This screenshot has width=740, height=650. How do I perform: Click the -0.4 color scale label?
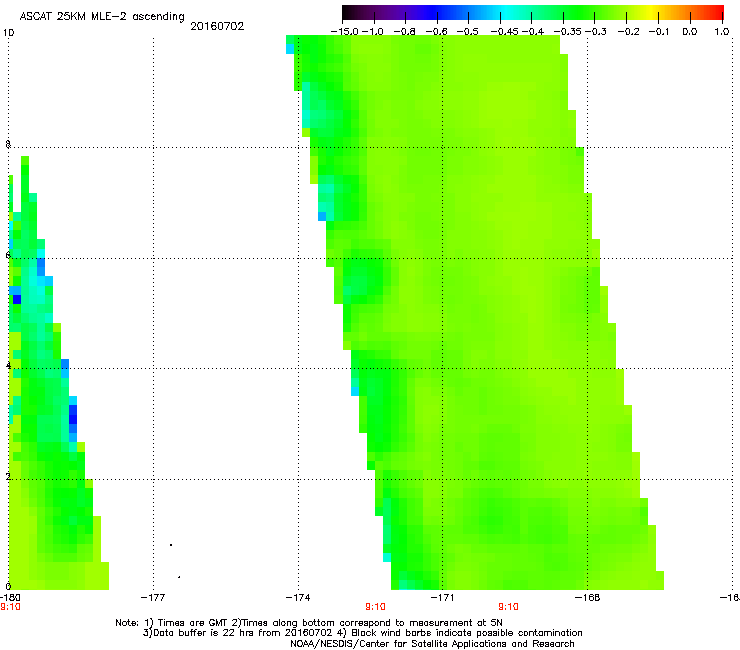[532, 32]
